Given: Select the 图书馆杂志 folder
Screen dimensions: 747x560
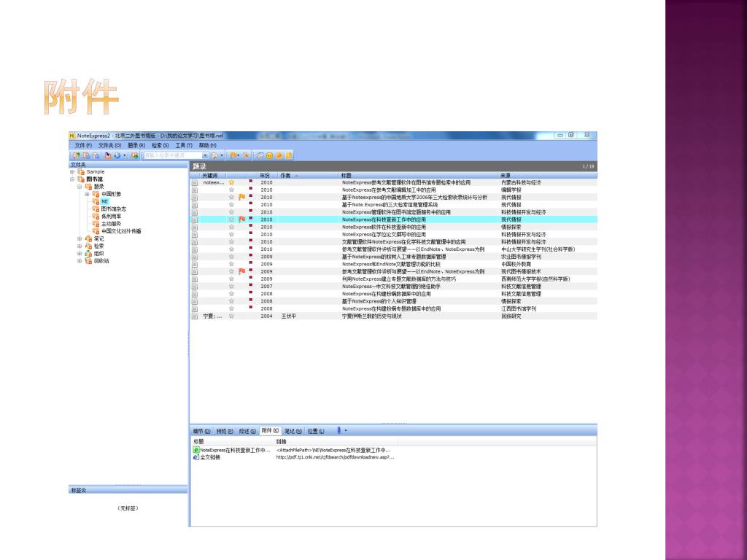Looking at the screenshot, I should pyautogui.click(x=114, y=209).
